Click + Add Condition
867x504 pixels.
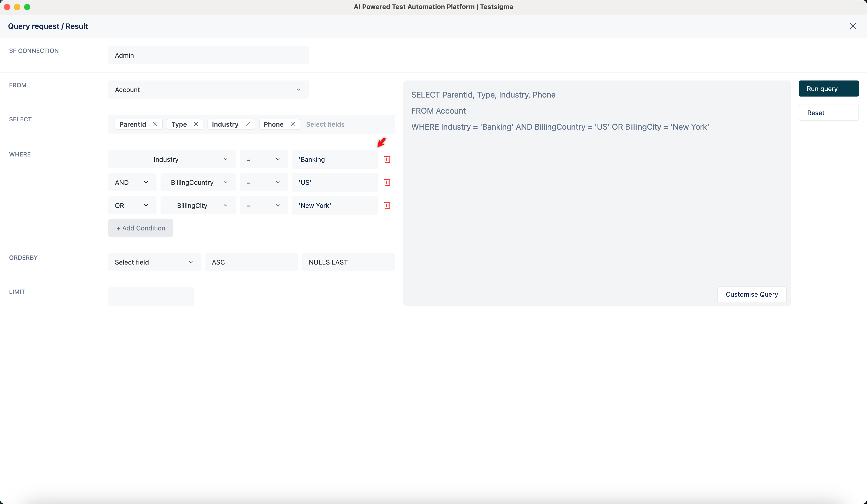click(140, 228)
